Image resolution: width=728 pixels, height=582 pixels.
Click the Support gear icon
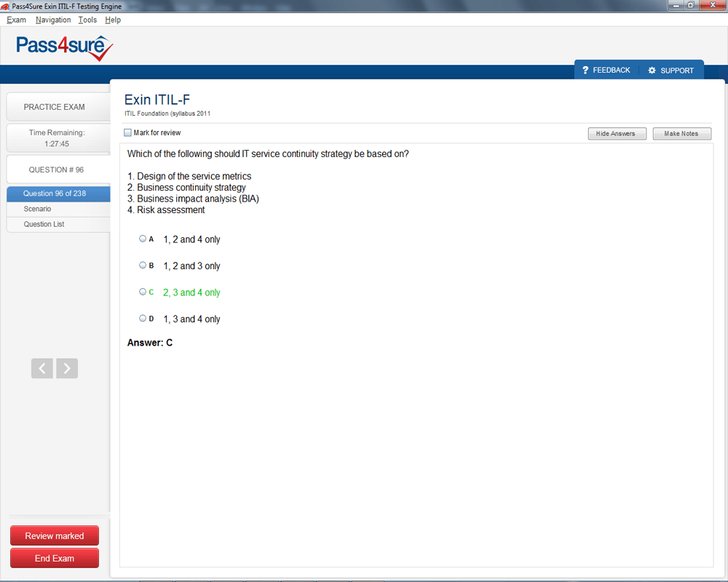pyautogui.click(x=652, y=70)
